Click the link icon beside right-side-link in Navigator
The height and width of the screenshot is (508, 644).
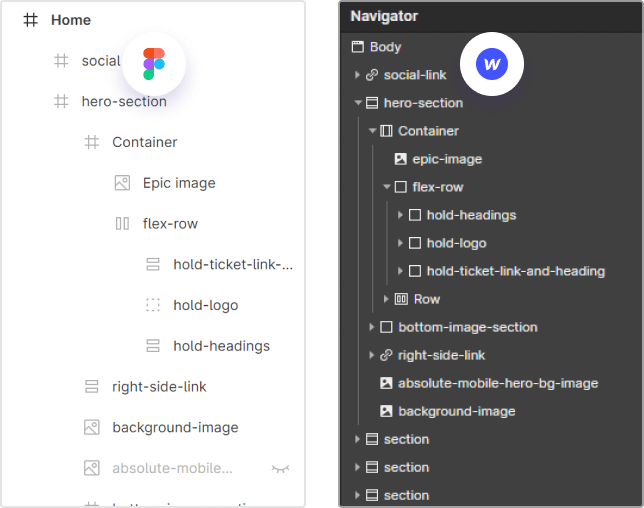[x=386, y=355]
